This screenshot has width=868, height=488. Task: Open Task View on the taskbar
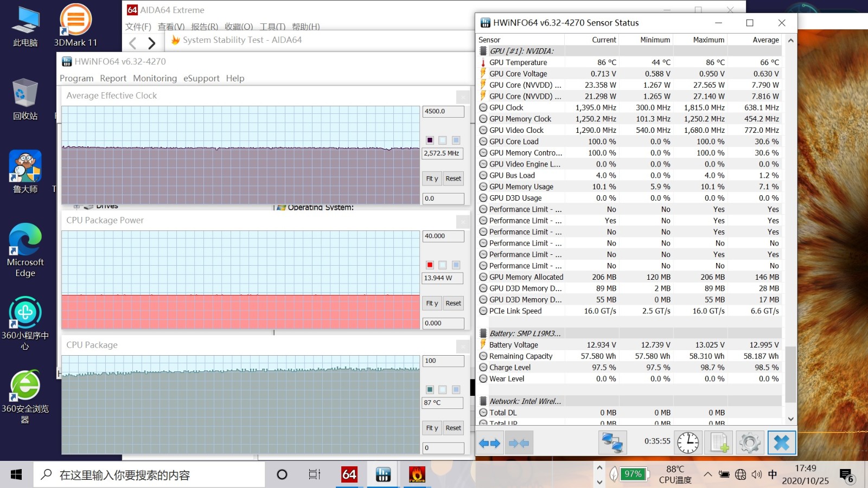(315, 475)
